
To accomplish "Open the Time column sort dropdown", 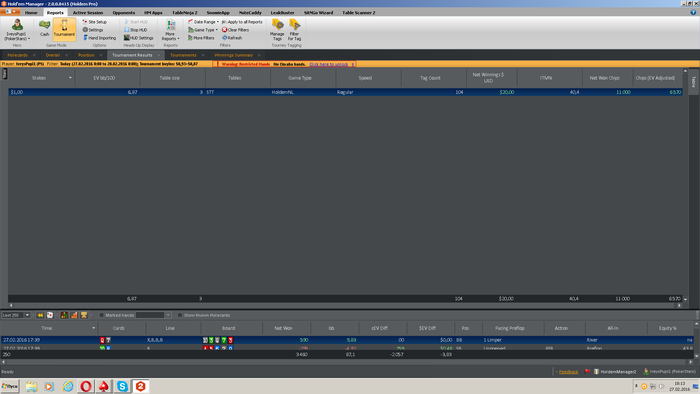I will [93, 328].
